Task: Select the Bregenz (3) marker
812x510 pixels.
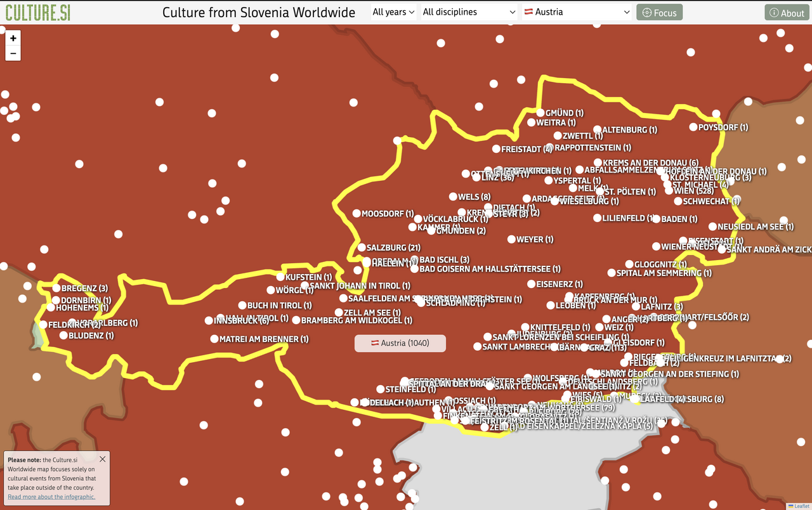Action: click(x=56, y=288)
